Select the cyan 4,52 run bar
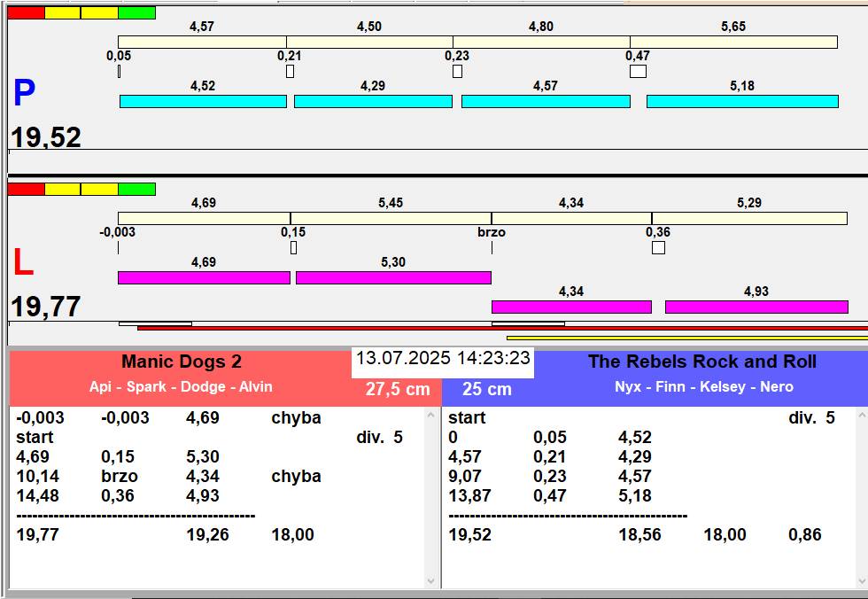 pyautogui.click(x=203, y=102)
